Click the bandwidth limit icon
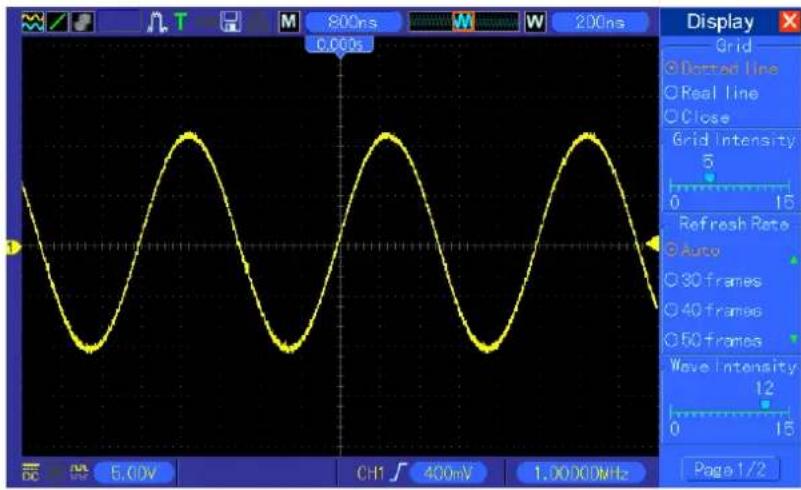This screenshot has height=490, width=801. point(79,473)
